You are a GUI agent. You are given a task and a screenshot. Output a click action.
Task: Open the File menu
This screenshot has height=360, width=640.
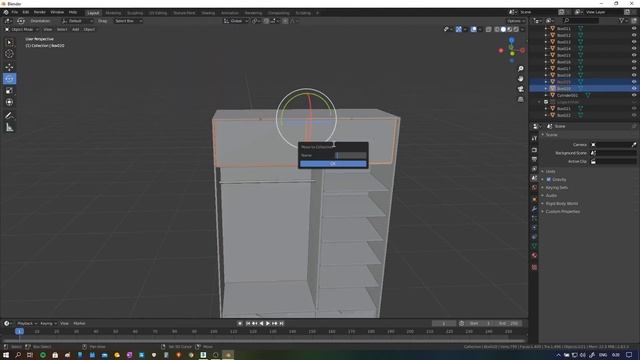coord(14,12)
